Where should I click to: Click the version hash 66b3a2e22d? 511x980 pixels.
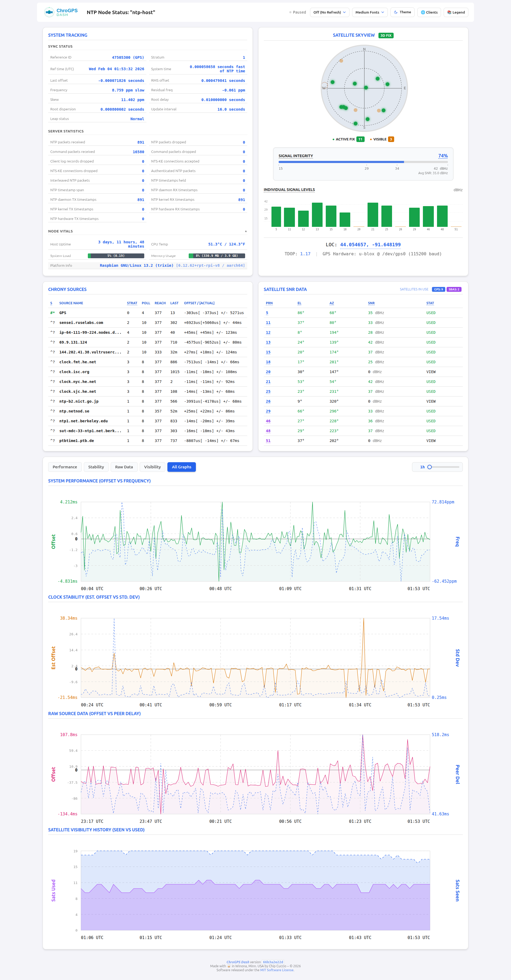point(273,962)
